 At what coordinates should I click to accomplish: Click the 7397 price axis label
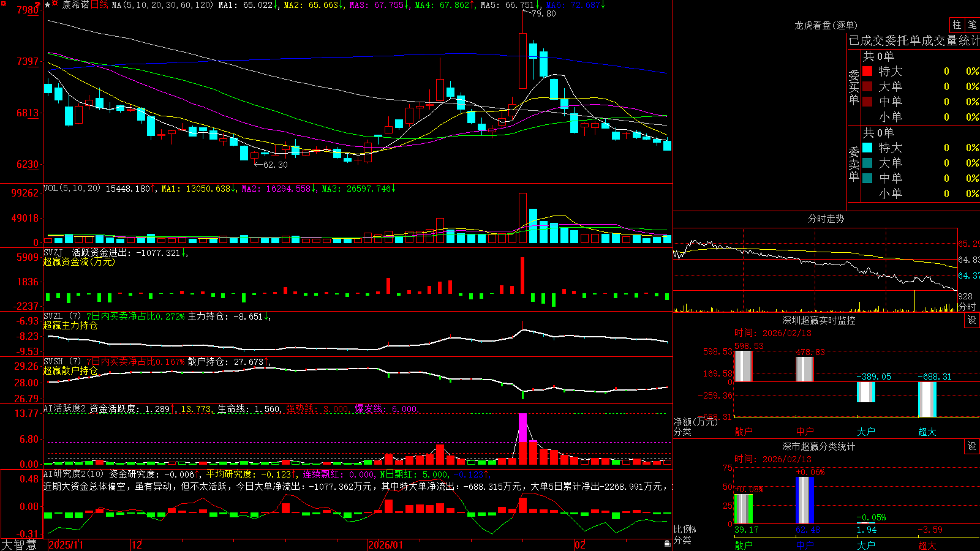[28, 61]
